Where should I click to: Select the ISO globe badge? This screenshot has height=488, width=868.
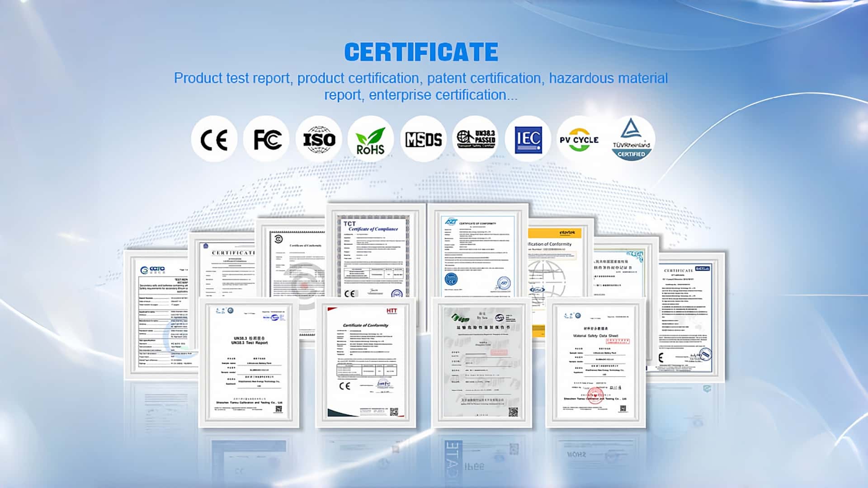click(x=319, y=139)
